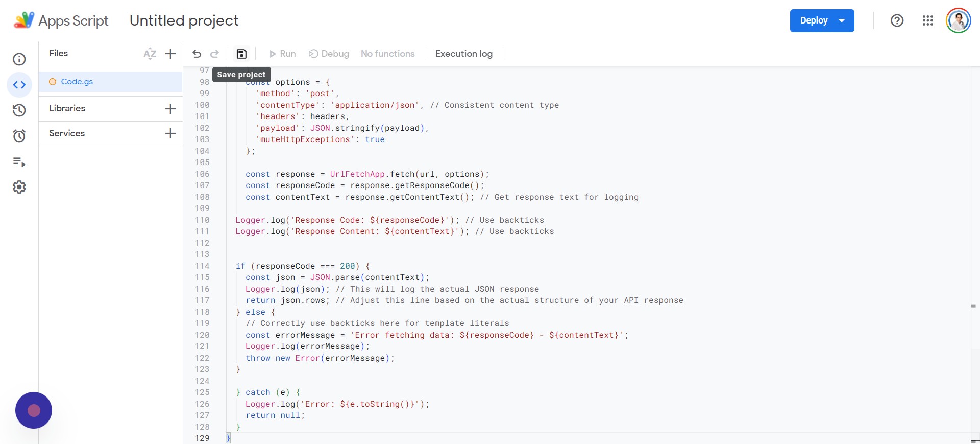Screen dimensions: 980x444
Task: Open the Google account avatar
Action: tap(959, 20)
